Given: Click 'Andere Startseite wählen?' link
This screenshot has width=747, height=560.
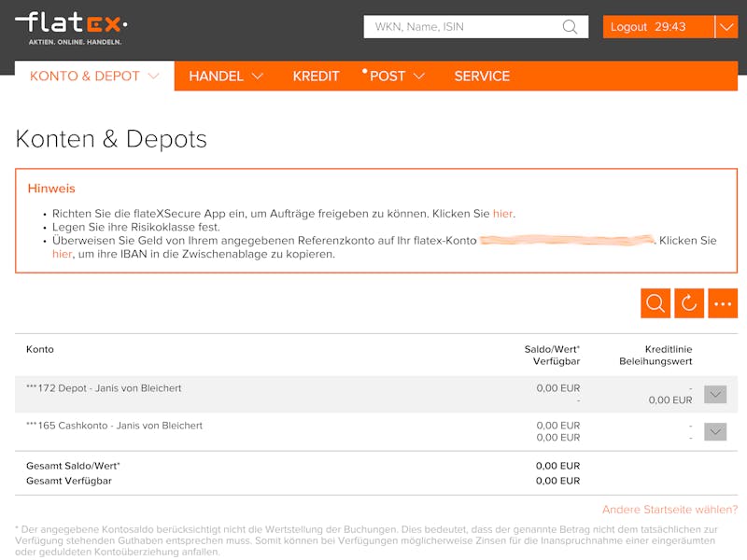Looking at the screenshot, I should (x=669, y=510).
